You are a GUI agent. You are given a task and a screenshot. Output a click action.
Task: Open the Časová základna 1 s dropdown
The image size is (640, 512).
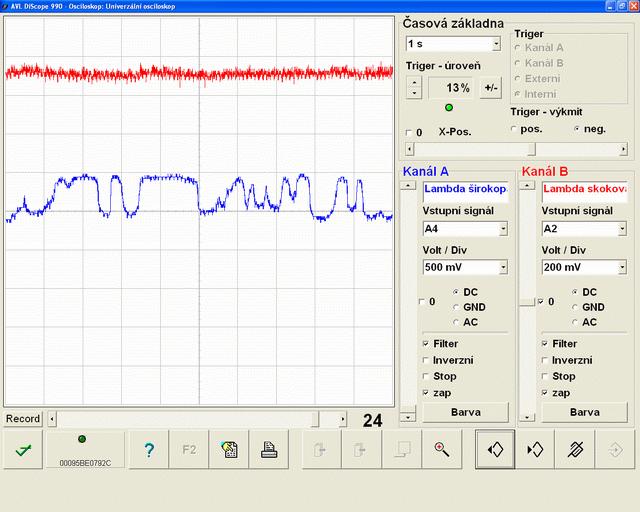pos(496,44)
